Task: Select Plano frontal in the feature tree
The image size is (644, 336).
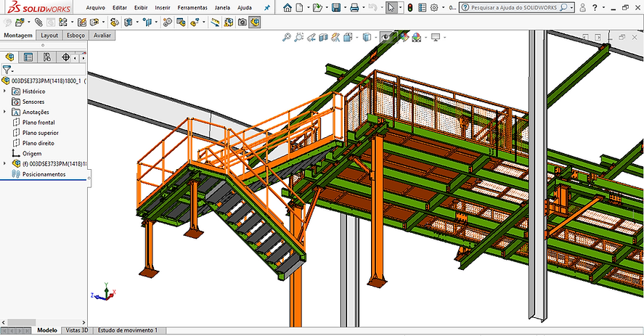Action: point(38,122)
